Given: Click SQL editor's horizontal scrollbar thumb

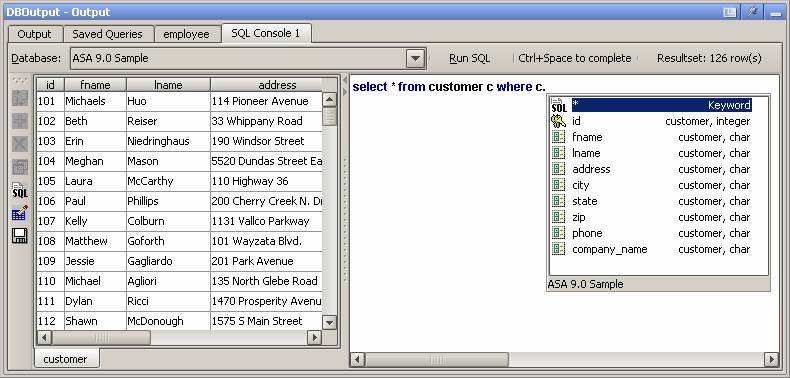Looking at the screenshot, I should coord(437,359).
